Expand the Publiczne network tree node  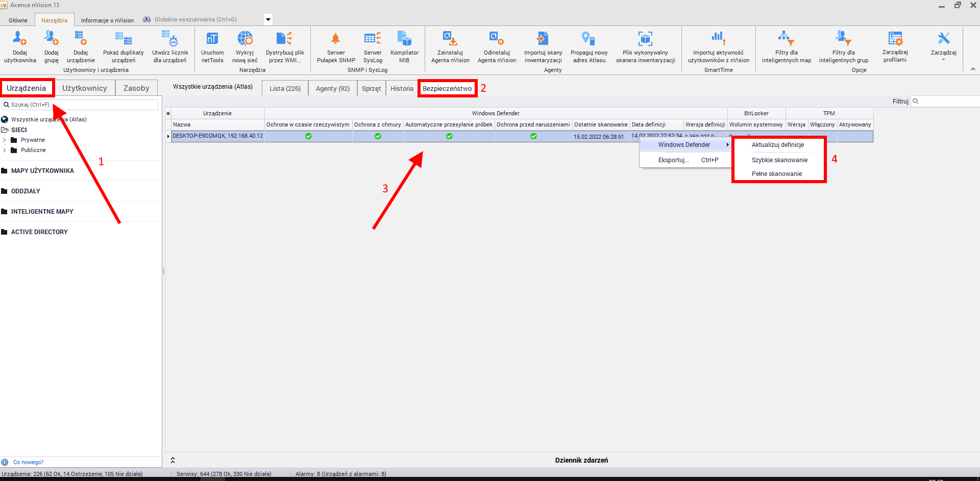(5, 150)
